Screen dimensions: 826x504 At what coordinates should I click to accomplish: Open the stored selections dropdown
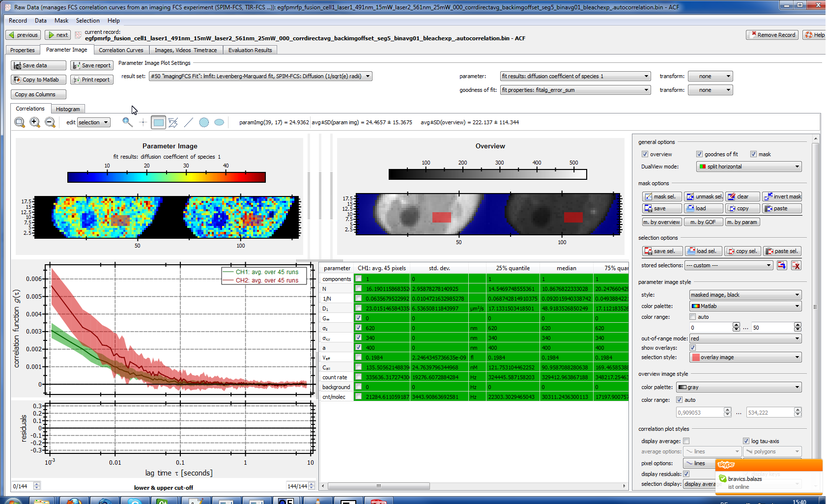click(729, 265)
